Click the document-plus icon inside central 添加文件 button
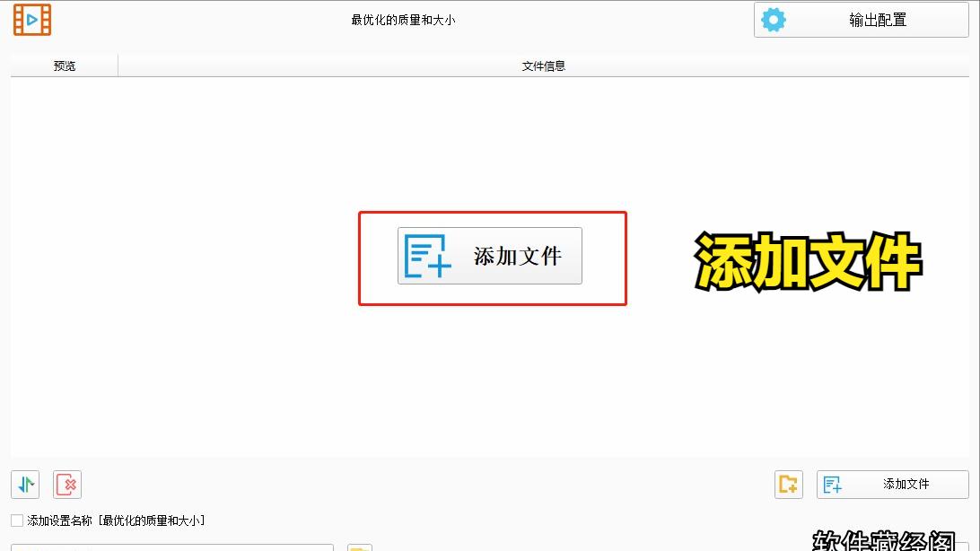This screenshot has width=980, height=551. point(425,256)
